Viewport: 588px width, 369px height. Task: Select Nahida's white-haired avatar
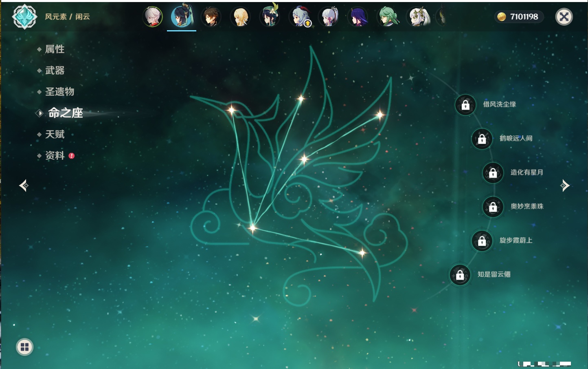click(x=417, y=17)
